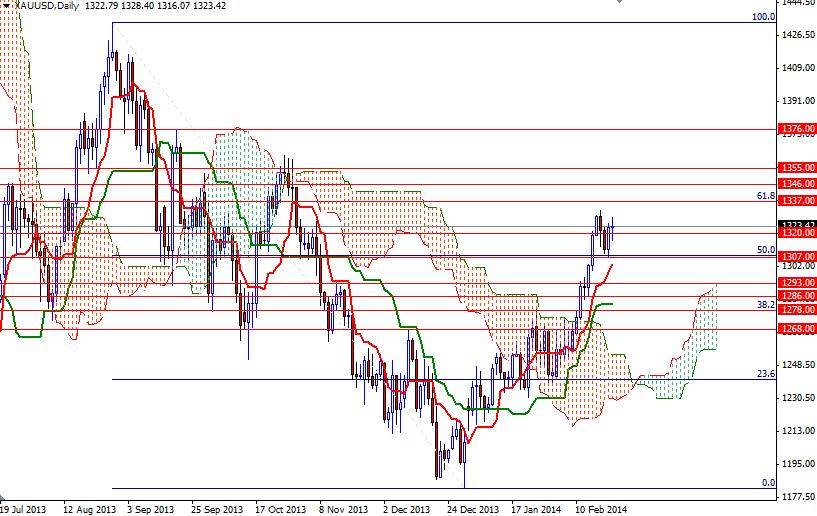The image size is (817, 516).
Task: Click the 1213.00 price axis value
Action: point(798,430)
